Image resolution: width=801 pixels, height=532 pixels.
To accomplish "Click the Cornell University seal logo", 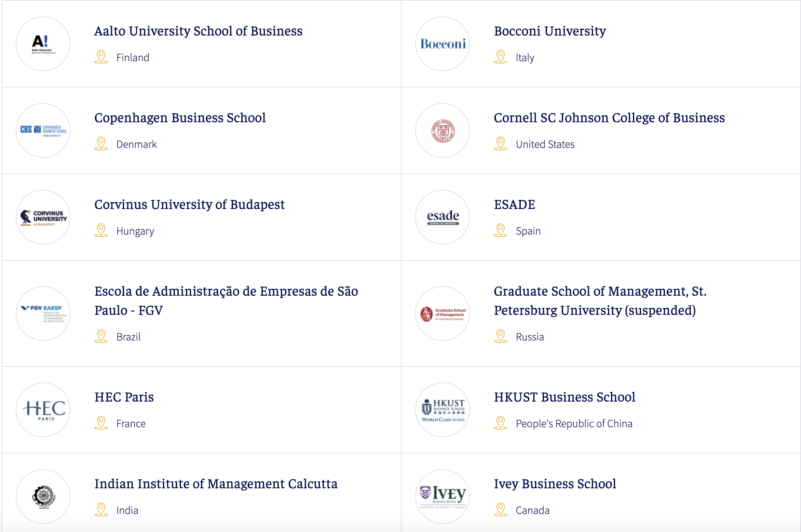I will tap(442, 130).
